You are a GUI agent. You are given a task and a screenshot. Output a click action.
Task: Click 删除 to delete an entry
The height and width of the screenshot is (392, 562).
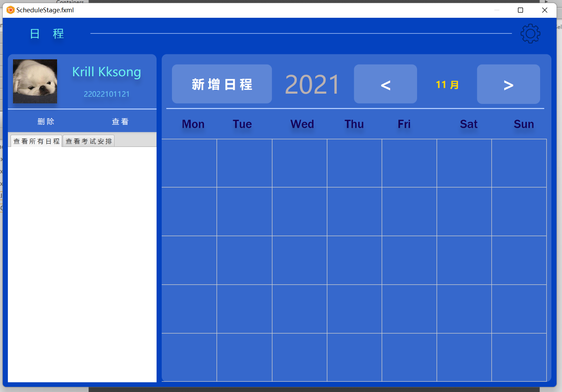point(46,121)
